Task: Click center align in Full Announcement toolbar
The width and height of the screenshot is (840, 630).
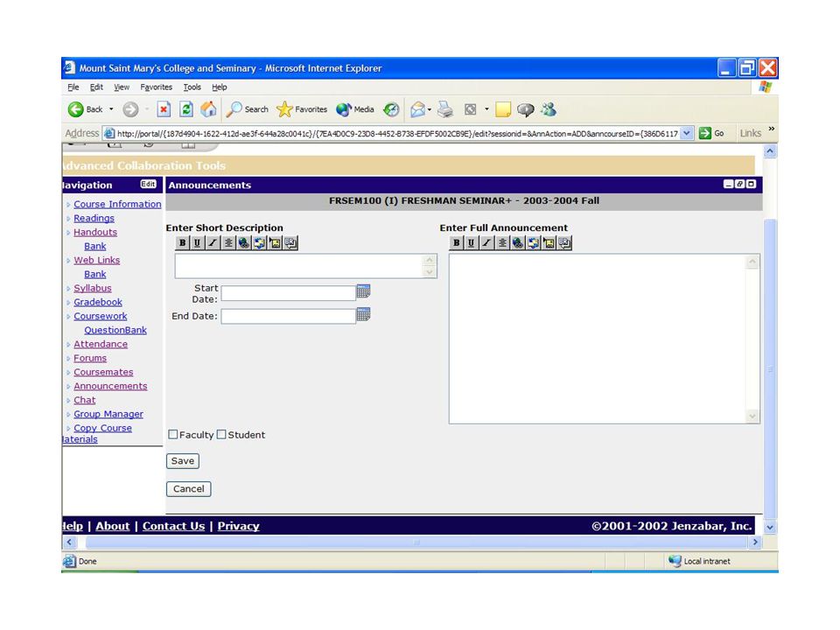Action: point(502,242)
